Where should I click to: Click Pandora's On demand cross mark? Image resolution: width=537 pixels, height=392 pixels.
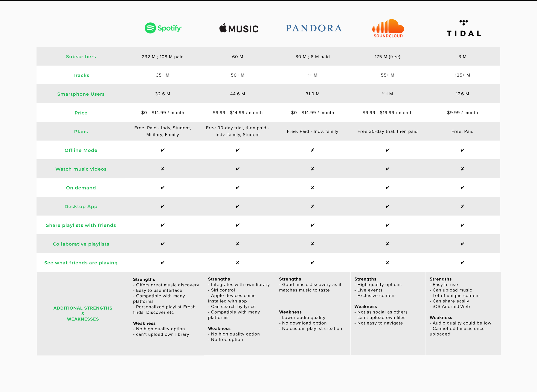tap(313, 188)
